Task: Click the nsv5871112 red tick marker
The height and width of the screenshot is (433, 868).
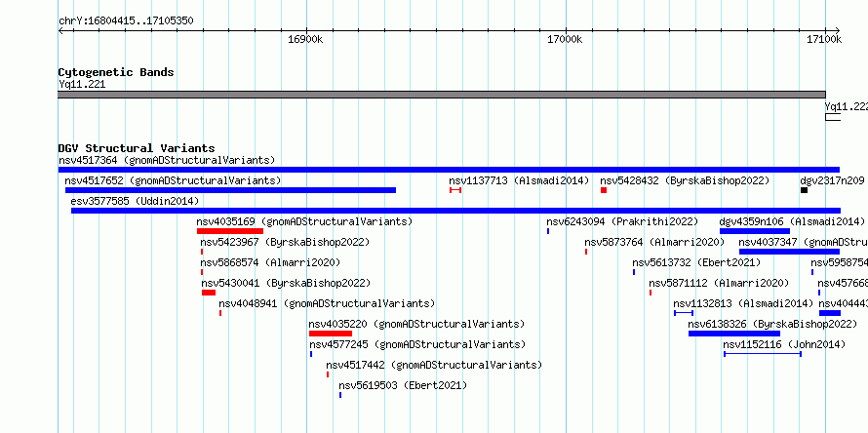Action: 651,293
